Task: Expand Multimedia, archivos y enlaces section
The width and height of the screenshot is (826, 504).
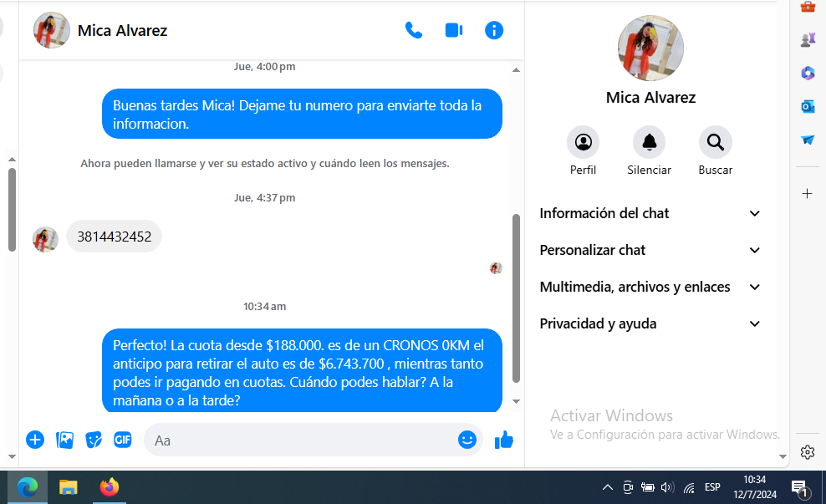Action: click(x=650, y=287)
